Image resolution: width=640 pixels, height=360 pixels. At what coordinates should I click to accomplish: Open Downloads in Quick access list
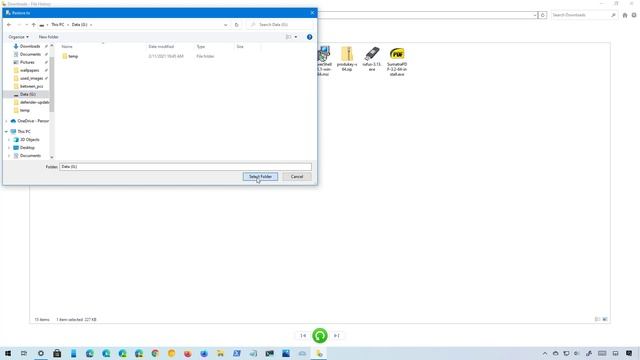coord(30,47)
